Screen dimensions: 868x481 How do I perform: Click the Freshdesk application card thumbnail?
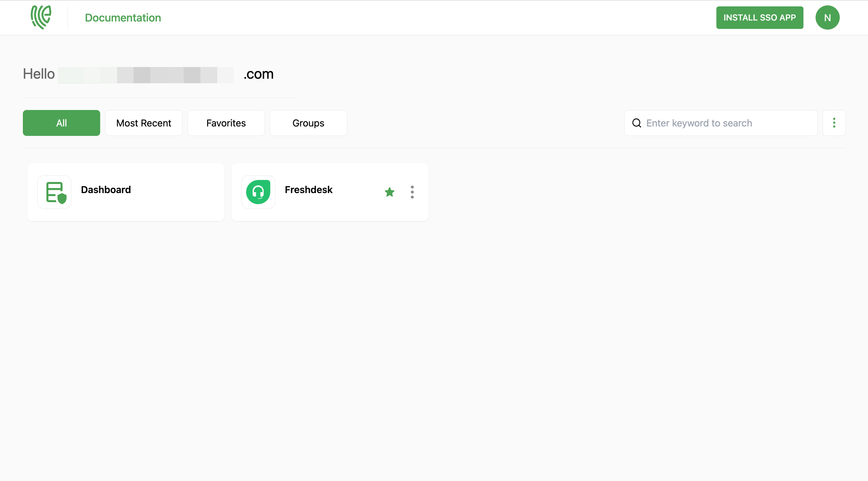(x=259, y=192)
